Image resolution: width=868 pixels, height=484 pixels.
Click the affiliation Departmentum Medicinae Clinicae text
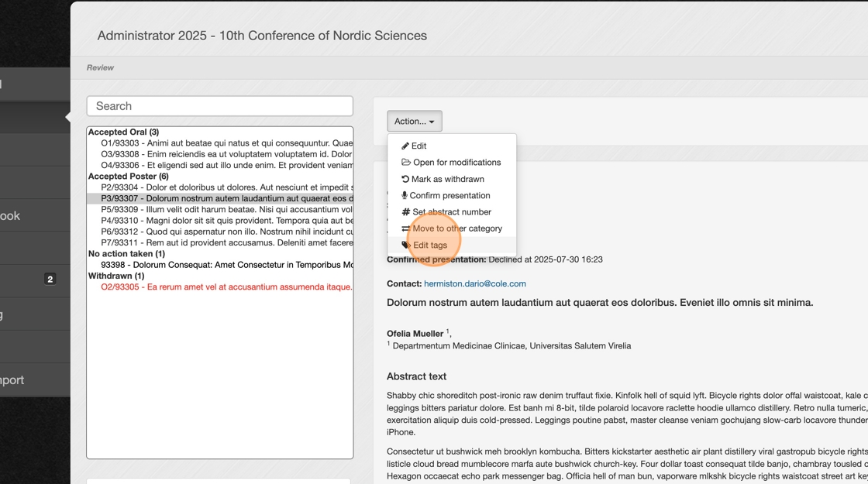pyautogui.click(x=511, y=345)
